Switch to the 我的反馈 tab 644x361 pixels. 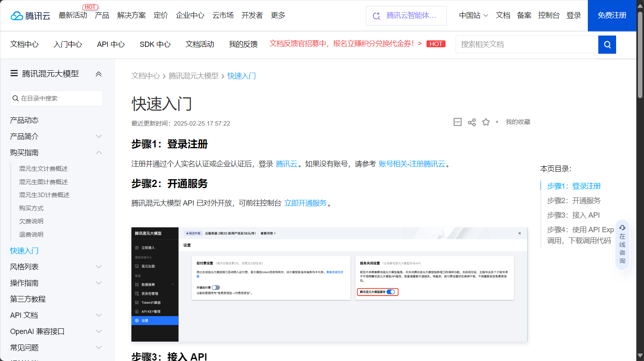click(x=243, y=44)
